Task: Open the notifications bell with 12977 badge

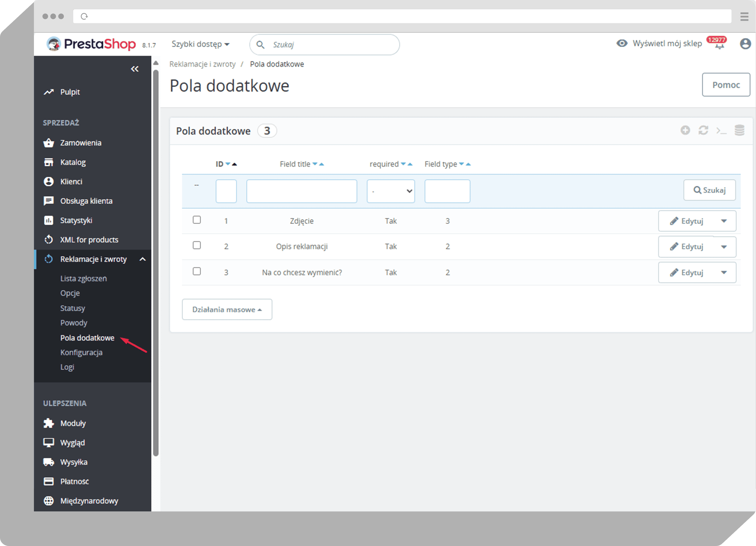Action: coord(719,44)
